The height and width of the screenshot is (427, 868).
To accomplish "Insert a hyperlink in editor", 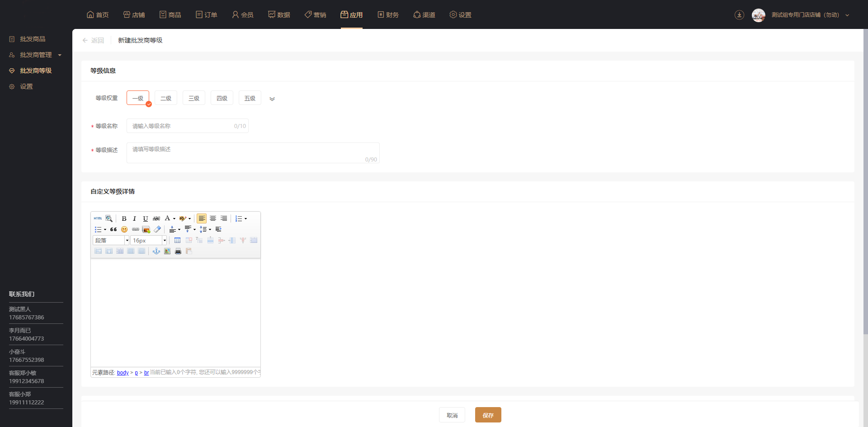I will tap(136, 229).
